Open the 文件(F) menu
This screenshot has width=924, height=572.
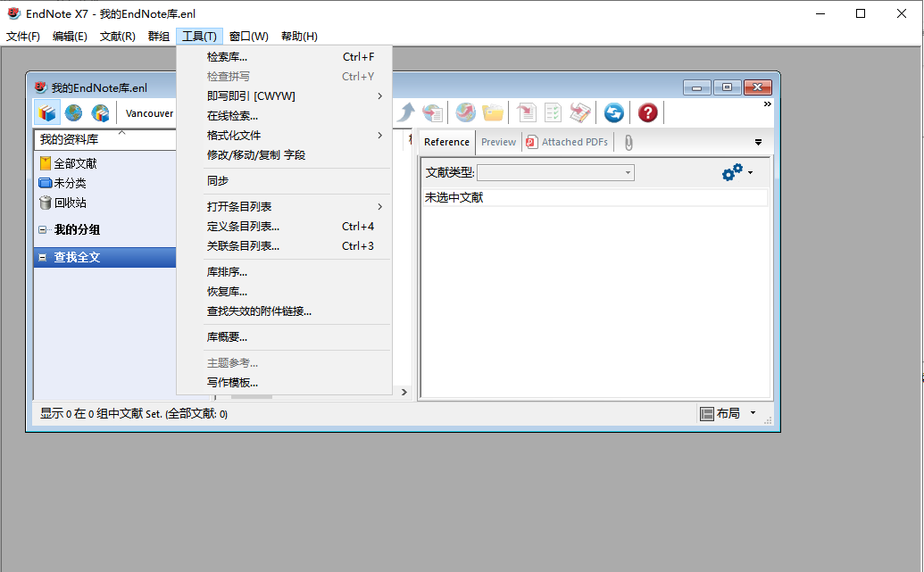tap(23, 37)
